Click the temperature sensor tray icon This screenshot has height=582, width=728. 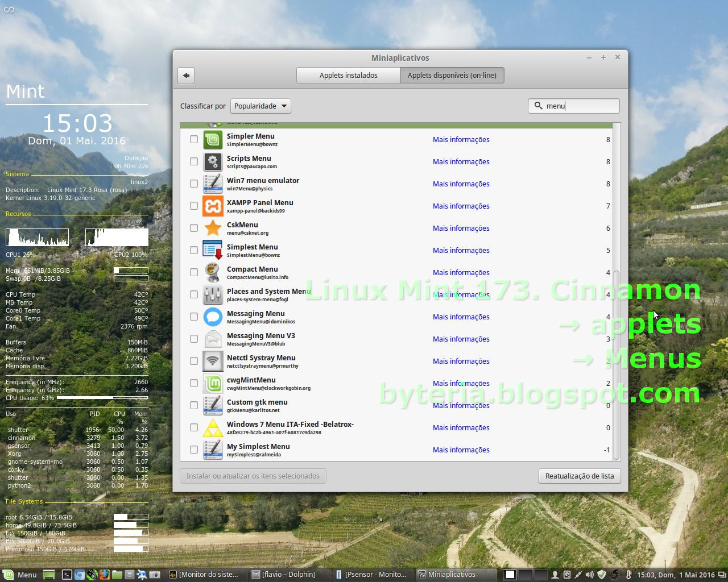(x=628, y=575)
